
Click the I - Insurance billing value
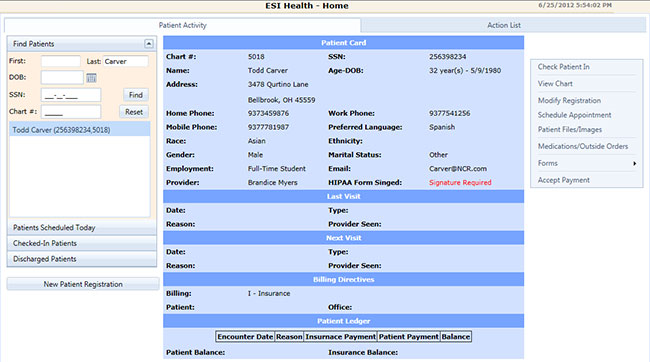tap(269, 293)
